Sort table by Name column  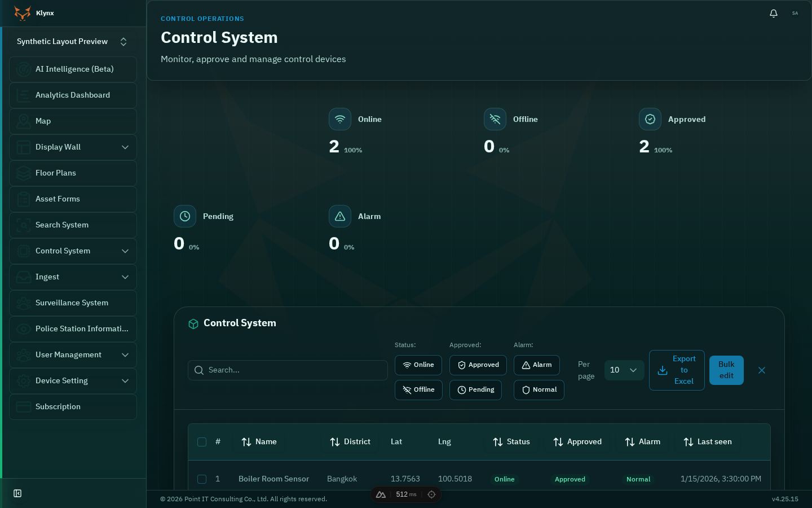click(259, 442)
